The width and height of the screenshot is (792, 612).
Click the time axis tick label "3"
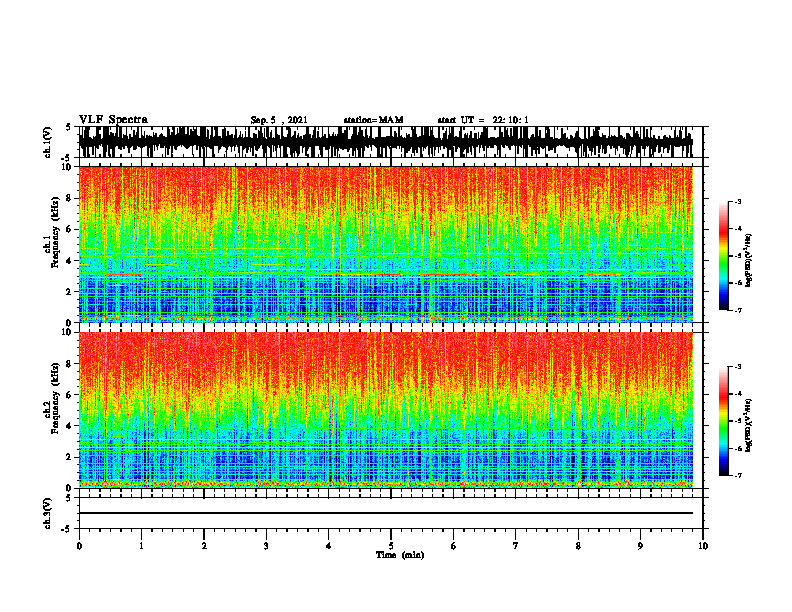266,546
